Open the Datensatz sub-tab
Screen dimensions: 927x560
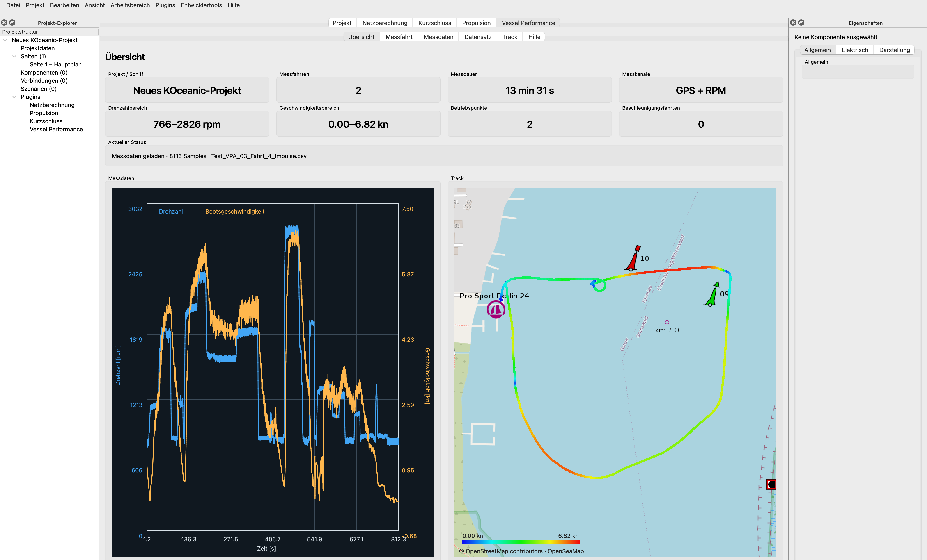pyautogui.click(x=478, y=37)
